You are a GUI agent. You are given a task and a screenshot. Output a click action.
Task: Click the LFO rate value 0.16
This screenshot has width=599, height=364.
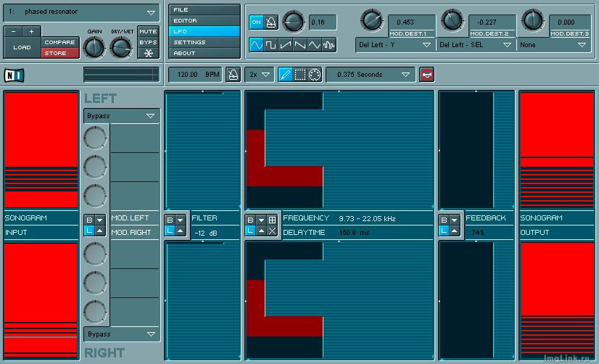click(323, 22)
